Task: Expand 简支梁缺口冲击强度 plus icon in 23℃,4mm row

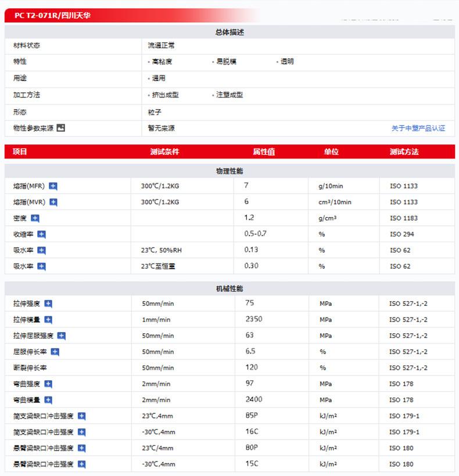Action: (x=82, y=416)
